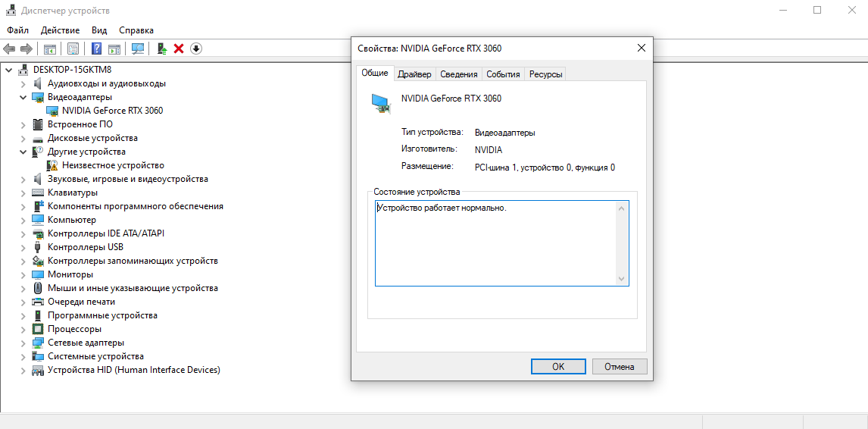Click the NVIDIA GeForce RTX 3060 tree icon
The height and width of the screenshot is (429, 868).
click(x=52, y=111)
